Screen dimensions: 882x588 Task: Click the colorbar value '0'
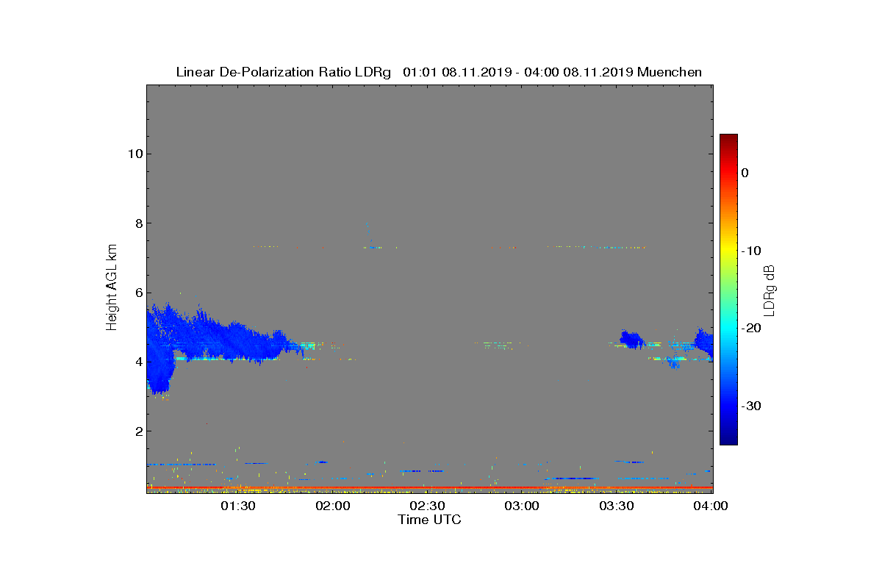[x=745, y=173]
